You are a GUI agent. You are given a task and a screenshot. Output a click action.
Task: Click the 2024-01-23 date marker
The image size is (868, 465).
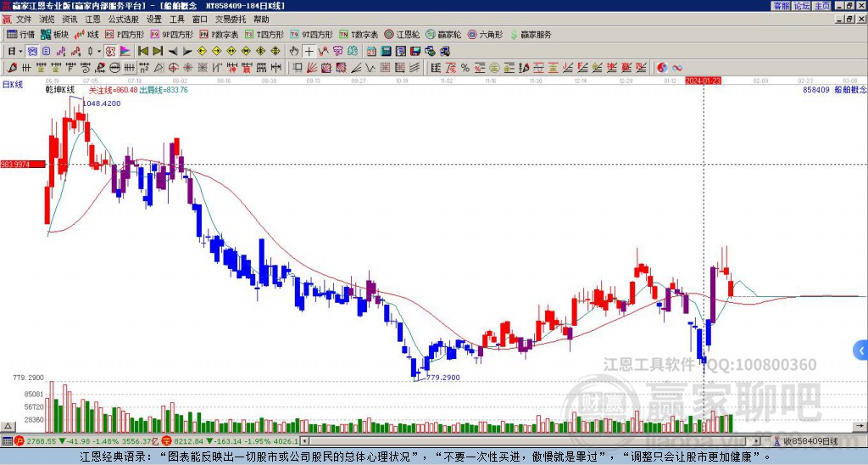pos(703,81)
